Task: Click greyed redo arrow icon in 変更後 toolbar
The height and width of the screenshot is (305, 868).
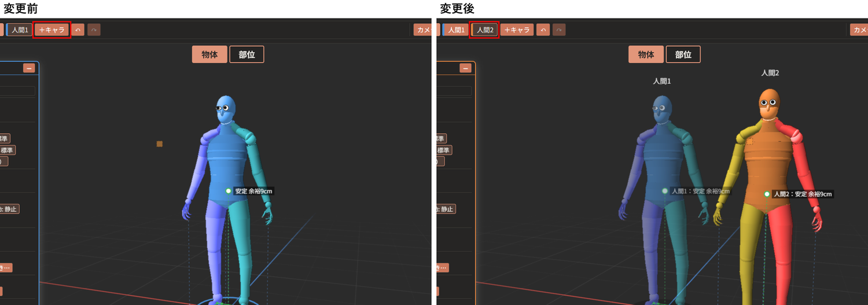Action: [559, 30]
